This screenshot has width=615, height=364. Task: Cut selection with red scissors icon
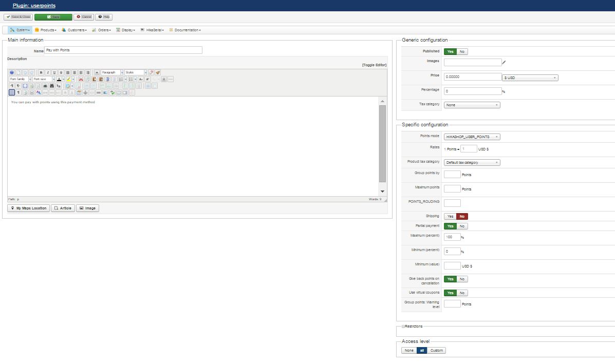pyautogui.click(x=81, y=79)
